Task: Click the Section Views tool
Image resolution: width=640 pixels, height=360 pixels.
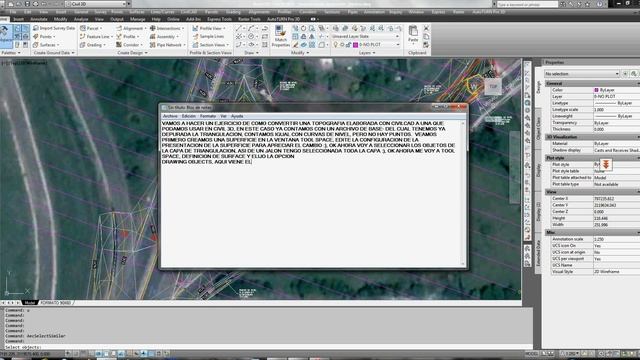Action: pos(210,44)
